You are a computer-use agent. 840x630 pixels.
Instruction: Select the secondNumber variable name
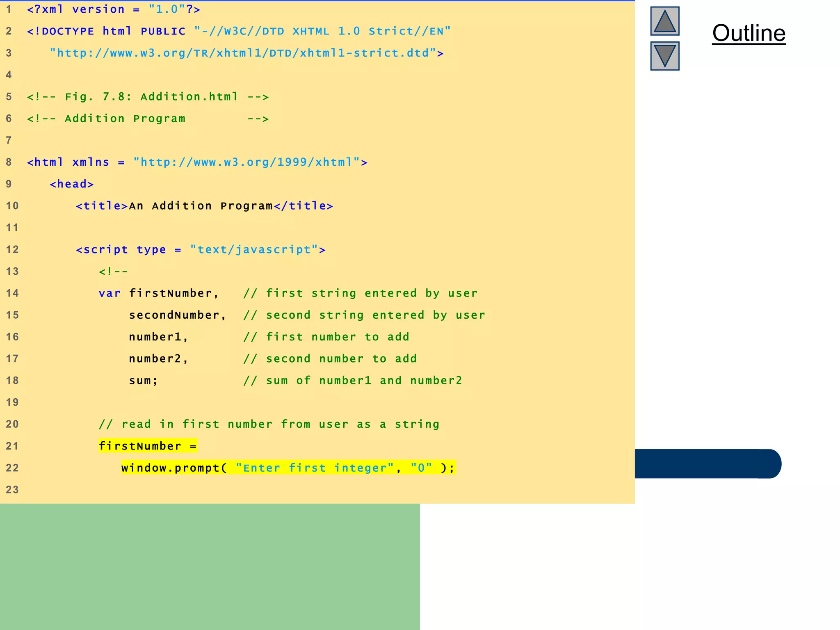[x=174, y=315]
